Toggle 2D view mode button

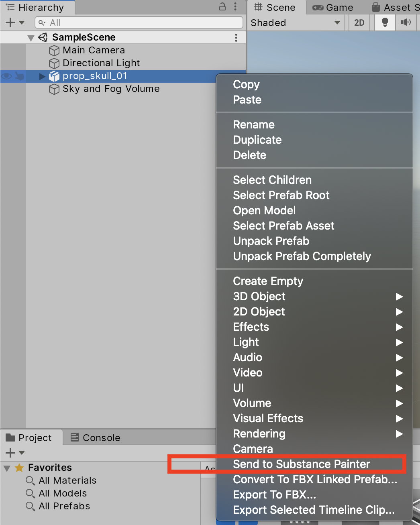[x=359, y=22]
